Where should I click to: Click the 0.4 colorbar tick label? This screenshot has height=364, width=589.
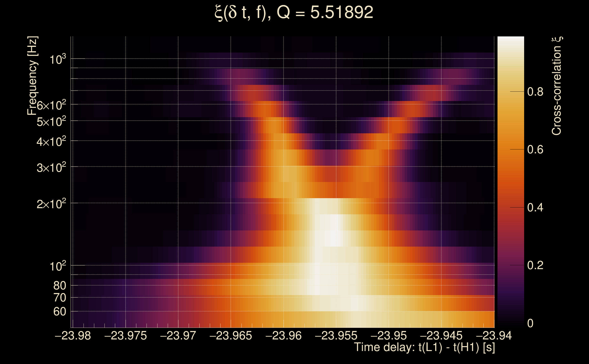coord(535,207)
